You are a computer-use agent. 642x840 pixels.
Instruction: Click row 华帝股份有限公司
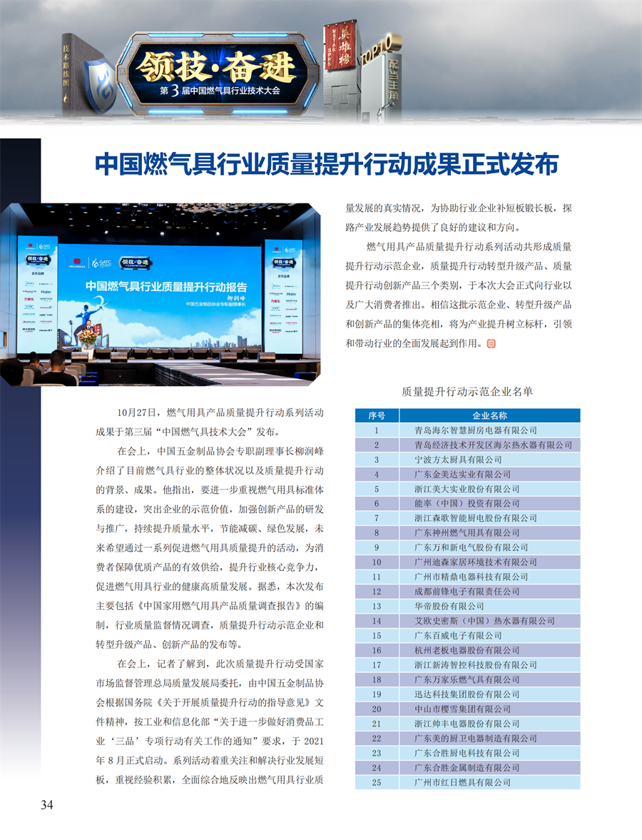[467, 607]
